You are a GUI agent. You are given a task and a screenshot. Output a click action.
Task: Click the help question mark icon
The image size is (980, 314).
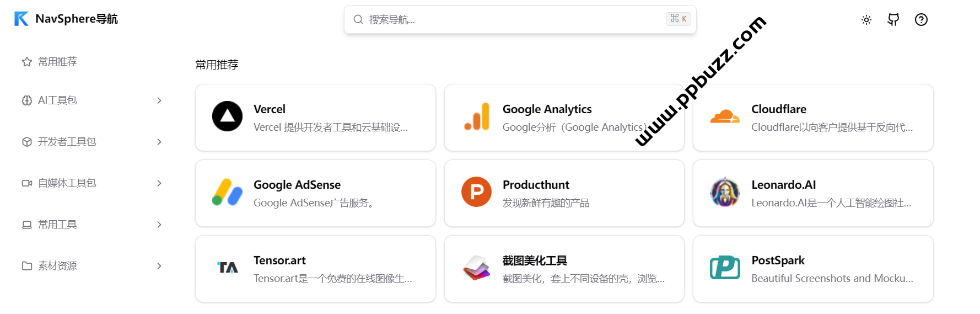click(921, 20)
